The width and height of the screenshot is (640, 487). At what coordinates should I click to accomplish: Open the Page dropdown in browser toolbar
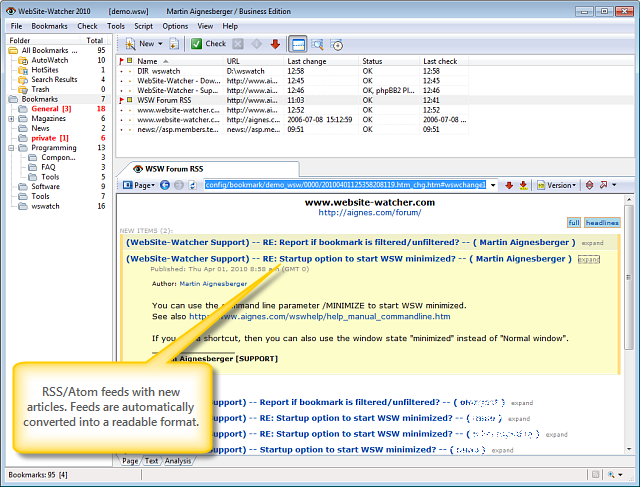pos(139,185)
